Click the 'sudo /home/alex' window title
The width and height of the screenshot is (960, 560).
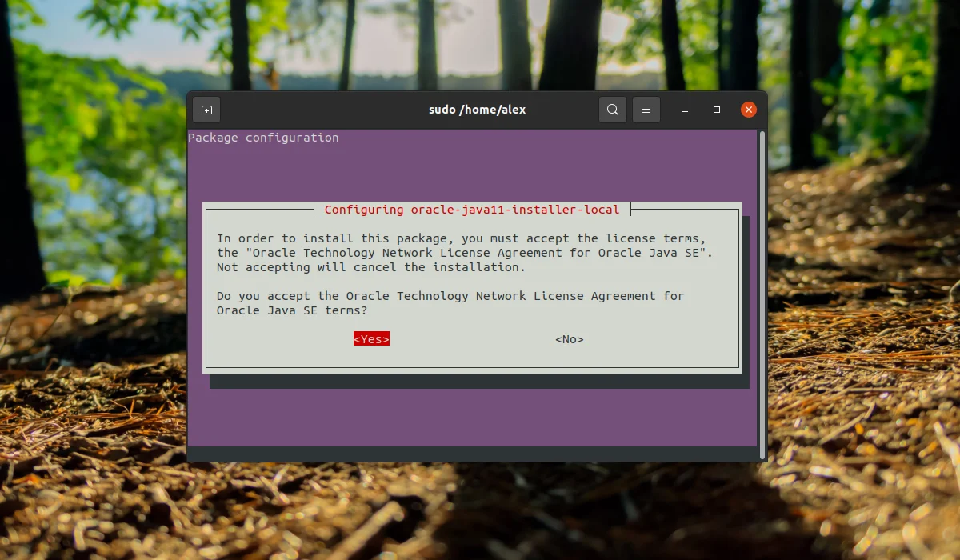tap(477, 110)
